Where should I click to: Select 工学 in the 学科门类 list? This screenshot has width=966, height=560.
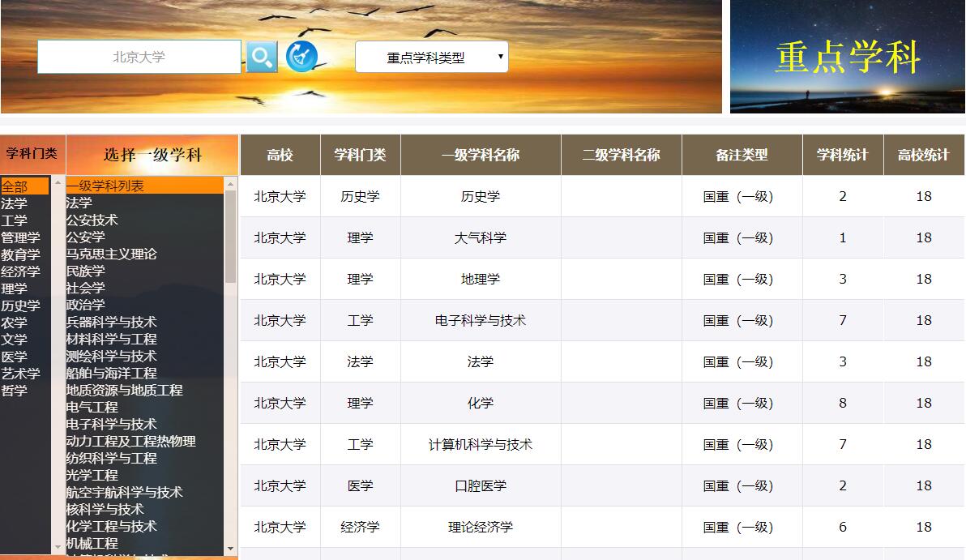coord(15,220)
